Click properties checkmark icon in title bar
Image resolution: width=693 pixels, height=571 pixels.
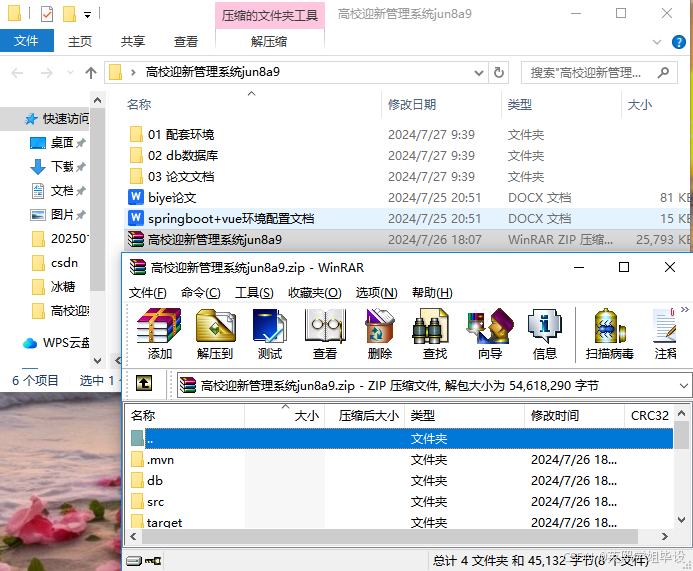(x=46, y=14)
